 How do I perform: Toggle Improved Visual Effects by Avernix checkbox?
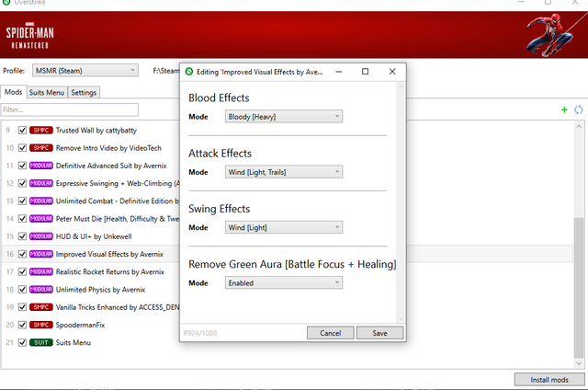(22, 254)
